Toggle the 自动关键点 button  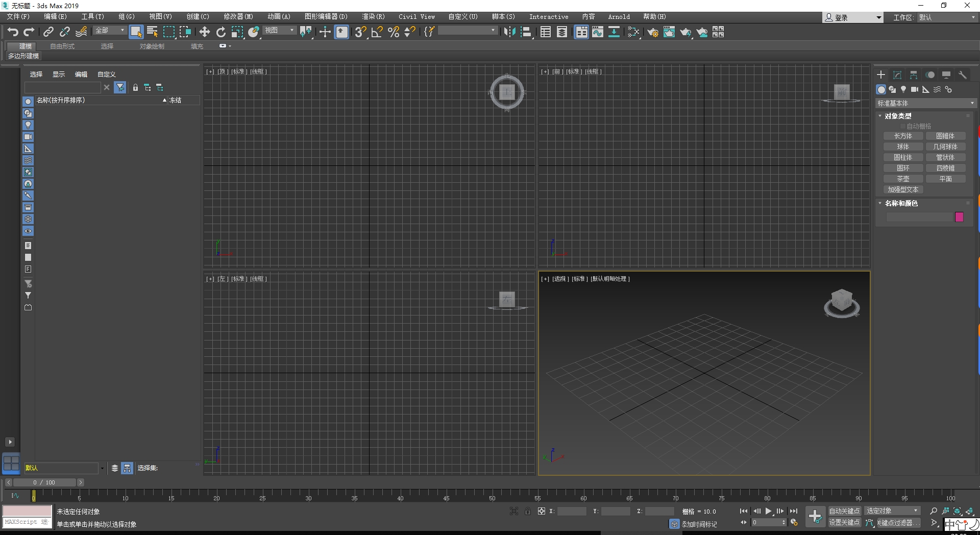(844, 510)
